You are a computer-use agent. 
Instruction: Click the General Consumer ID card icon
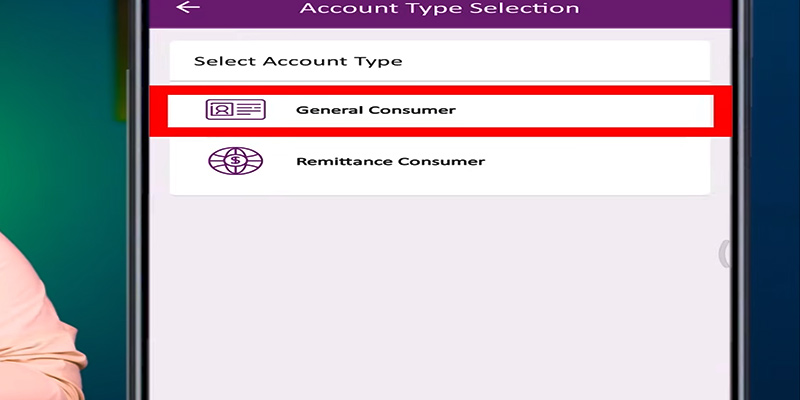coord(235,110)
